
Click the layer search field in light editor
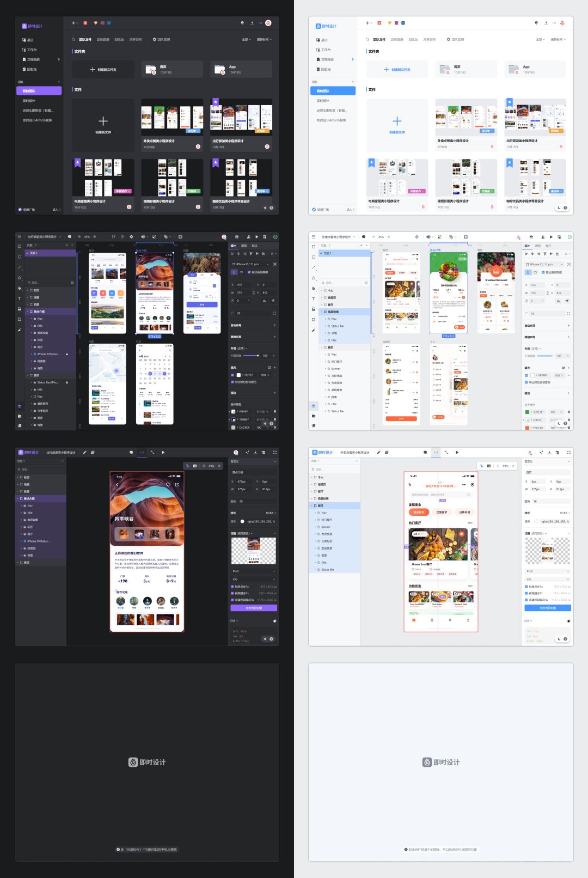[x=344, y=283]
